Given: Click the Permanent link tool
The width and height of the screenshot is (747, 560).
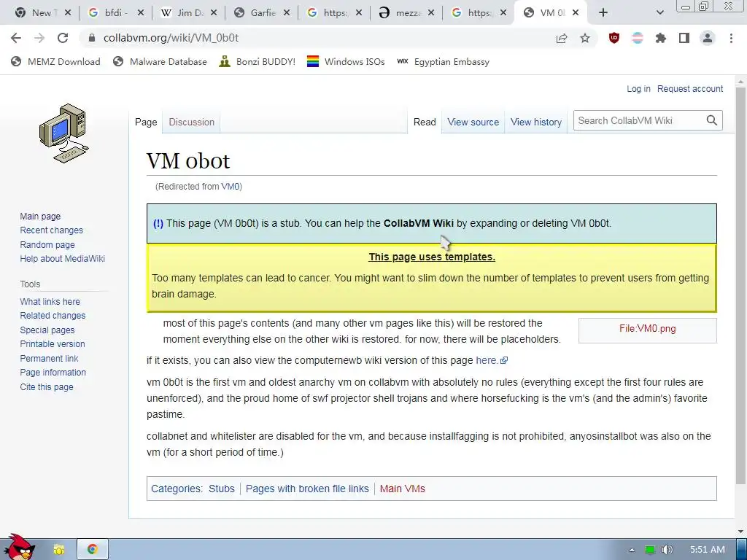Looking at the screenshot, I should point(49,358).
